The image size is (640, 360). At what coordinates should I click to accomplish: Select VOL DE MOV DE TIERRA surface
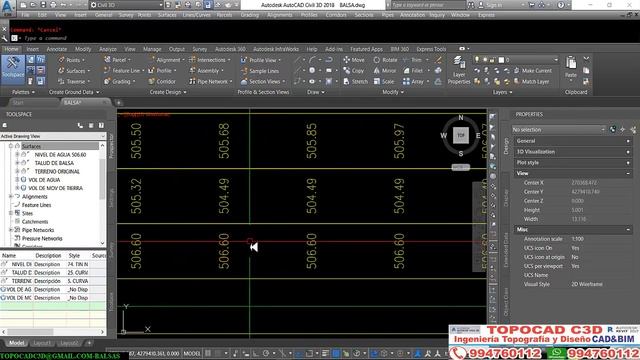[56, 188]
